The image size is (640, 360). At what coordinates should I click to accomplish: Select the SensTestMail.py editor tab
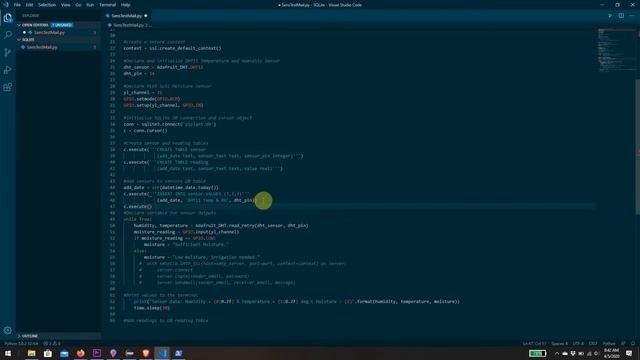[126, 16]
